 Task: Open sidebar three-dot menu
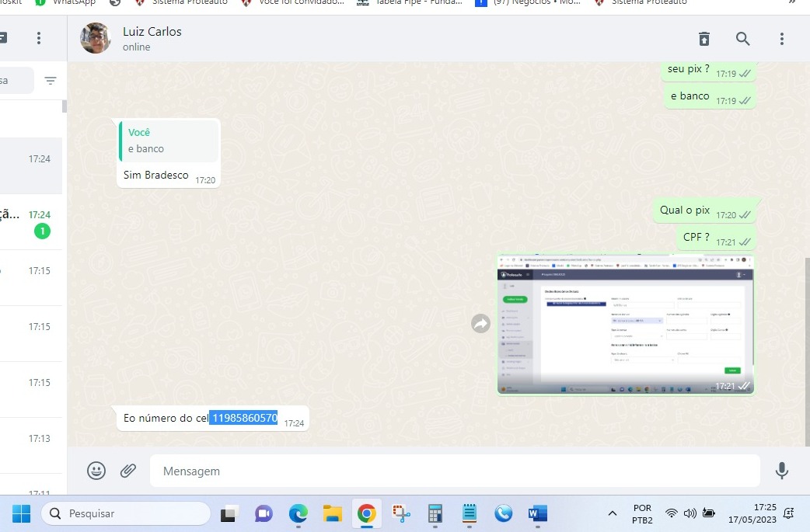pyautogui.click(x=39, y=38)
